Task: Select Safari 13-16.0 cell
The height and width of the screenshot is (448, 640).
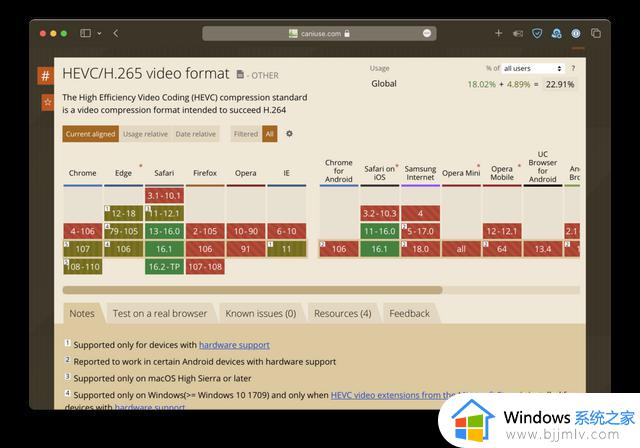Action: [x=164, y=231]
